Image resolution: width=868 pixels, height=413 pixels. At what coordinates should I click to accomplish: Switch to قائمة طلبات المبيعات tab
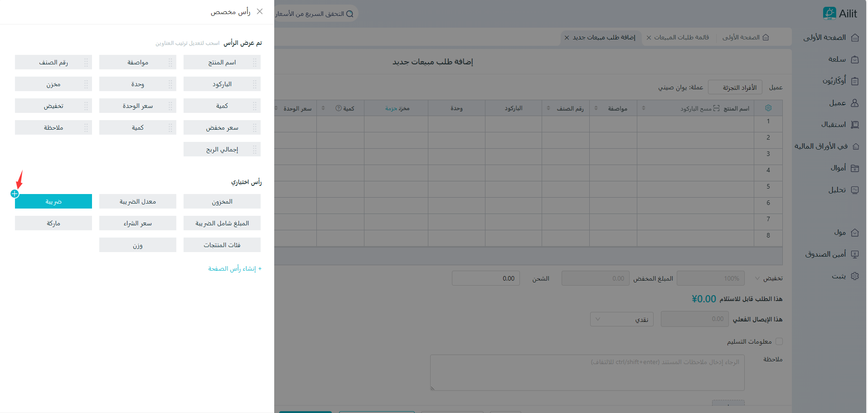(681, 38)
